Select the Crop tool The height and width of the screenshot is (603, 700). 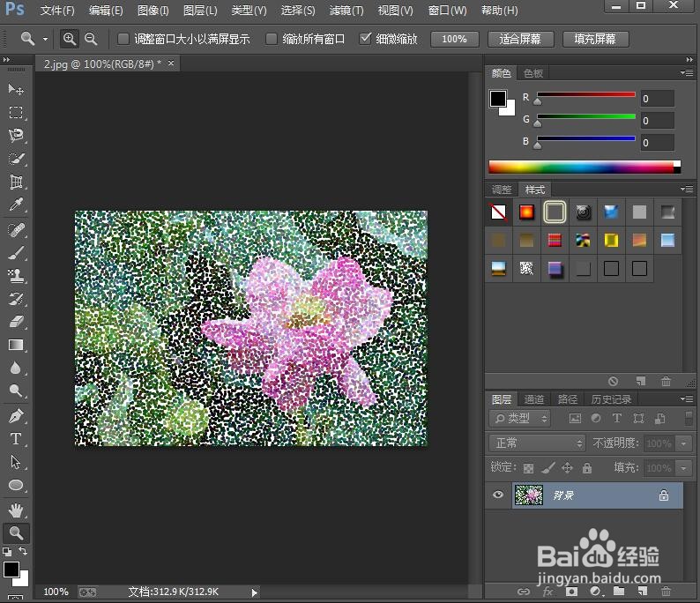16,182
